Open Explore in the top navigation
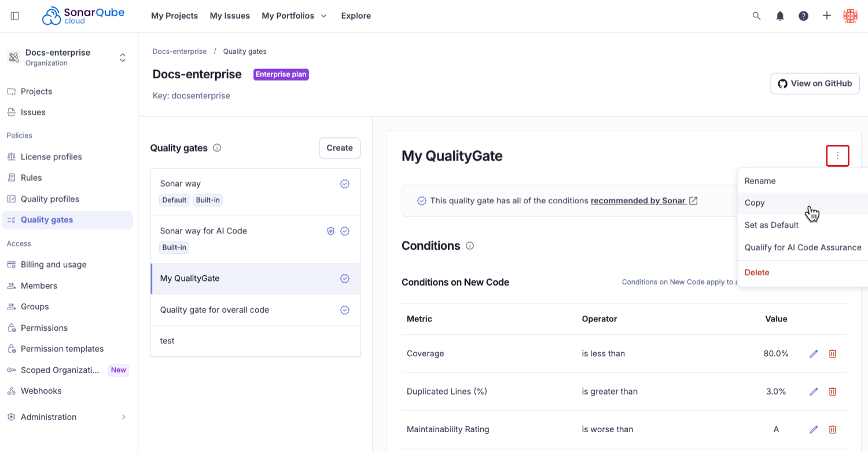 click(356, 16)
